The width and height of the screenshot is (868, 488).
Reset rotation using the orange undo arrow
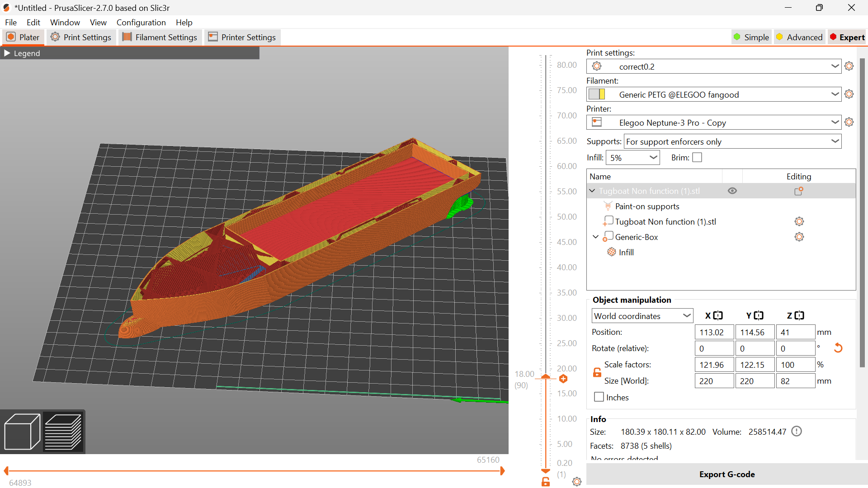(x=839, y=348)
